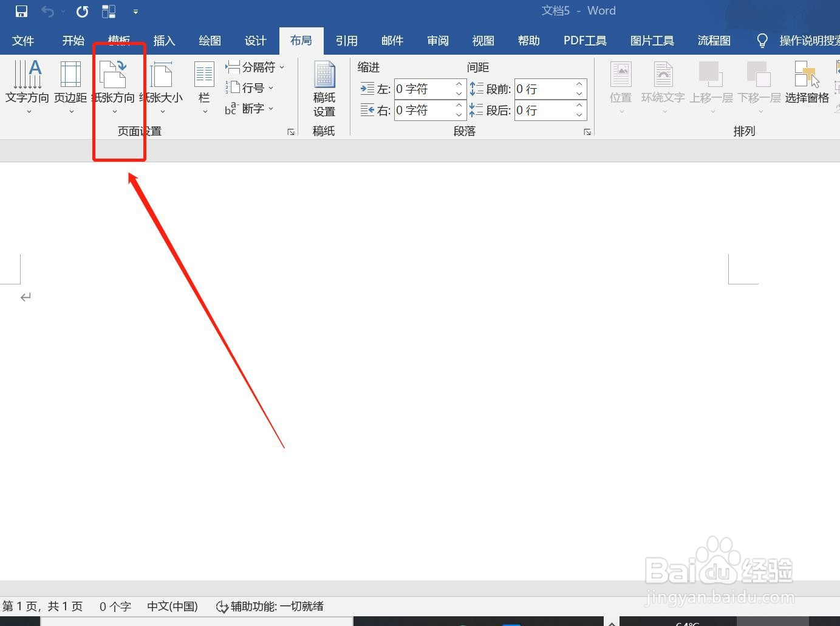Increase 段后 spacing with the up arrow

579,106
